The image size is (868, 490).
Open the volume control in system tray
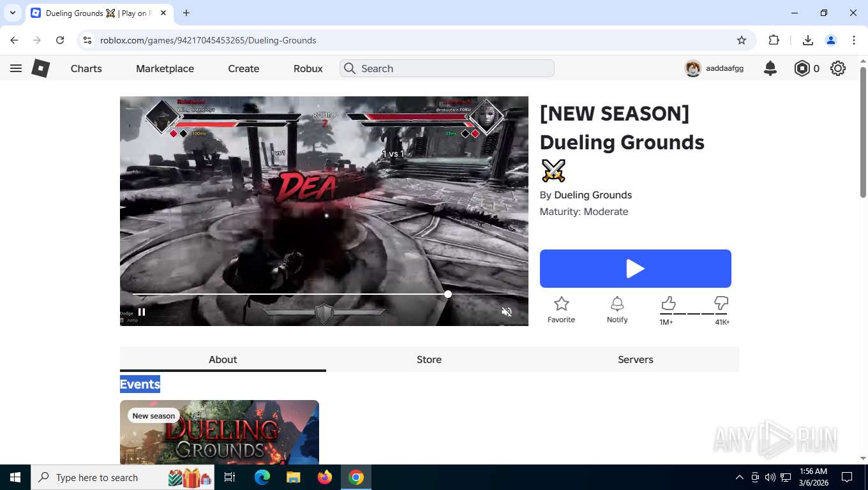point(770,477)
